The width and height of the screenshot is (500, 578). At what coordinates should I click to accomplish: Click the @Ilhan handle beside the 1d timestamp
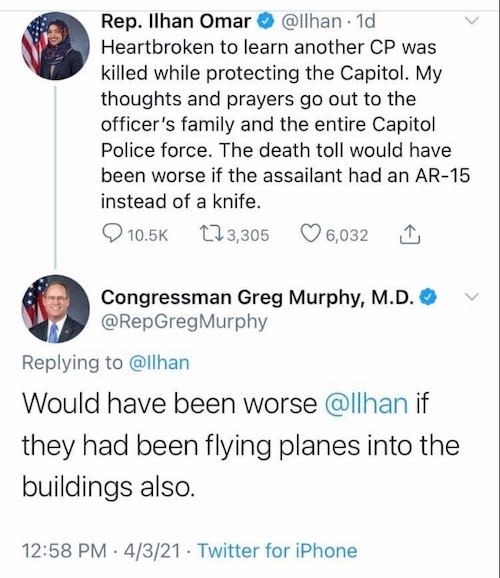click(x=312, y=21)
